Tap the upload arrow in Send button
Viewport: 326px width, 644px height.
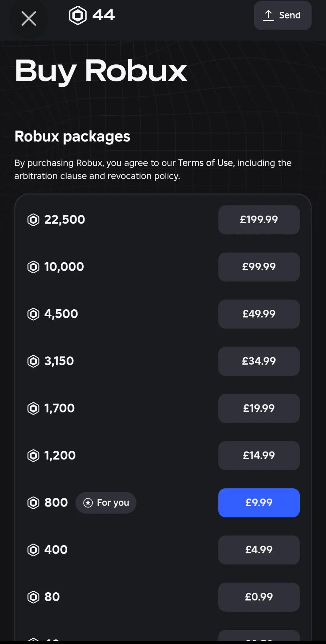tap(268, 15)
